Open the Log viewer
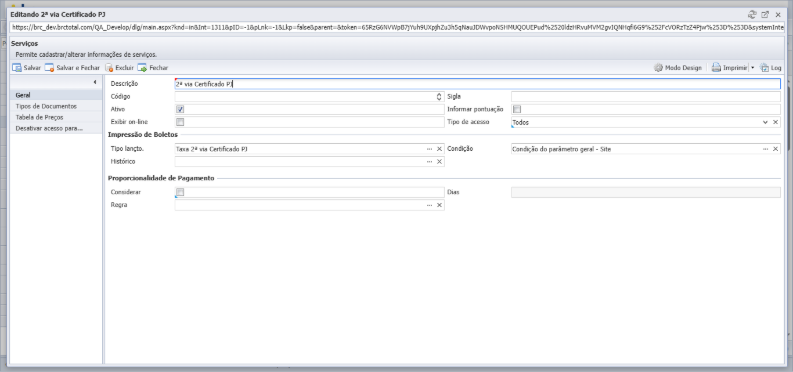The height and width of the screenshot is (372, 793). point(771,68)
